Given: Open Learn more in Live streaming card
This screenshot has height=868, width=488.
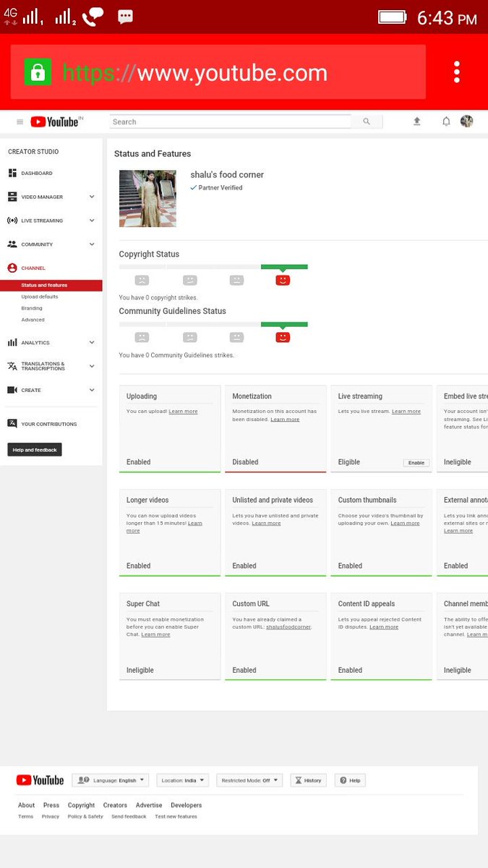Looking at the screenshot, I should tap(406, 412).
